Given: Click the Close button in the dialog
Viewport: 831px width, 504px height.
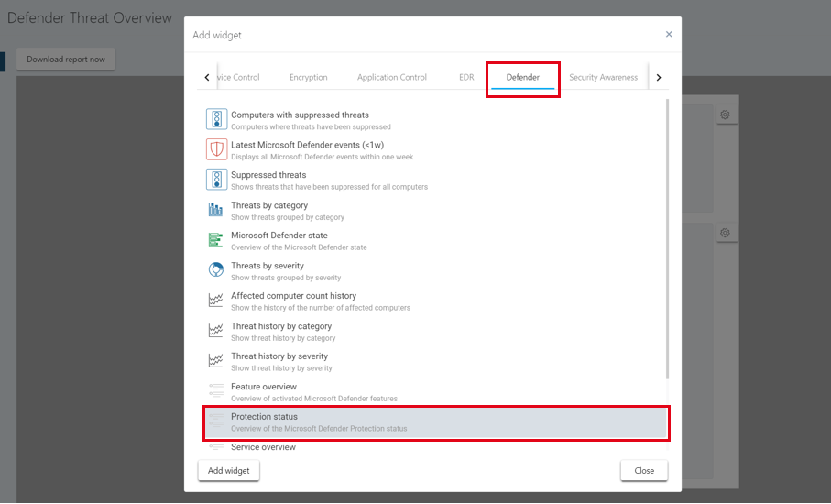Looking at the screenshot, I should pos(644,471).
